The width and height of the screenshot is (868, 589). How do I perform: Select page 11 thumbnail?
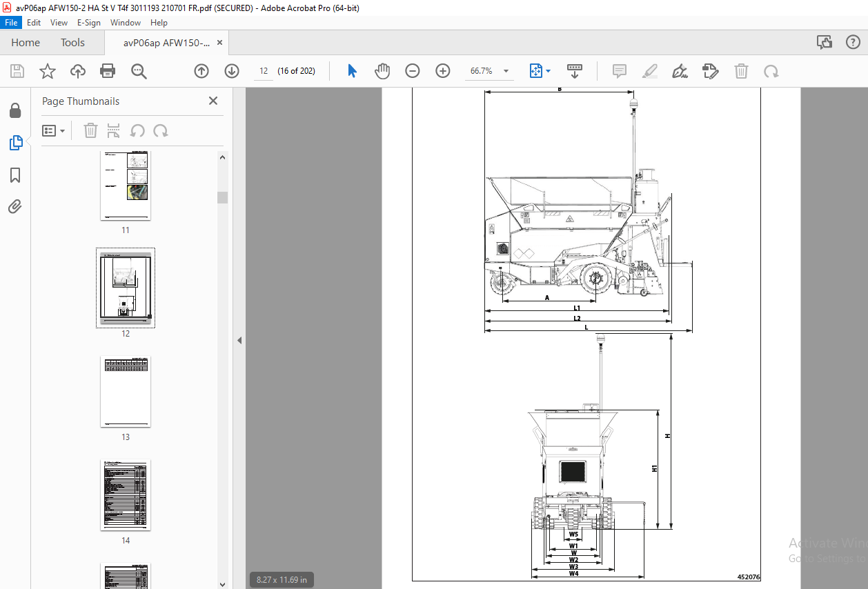[126, 186]
